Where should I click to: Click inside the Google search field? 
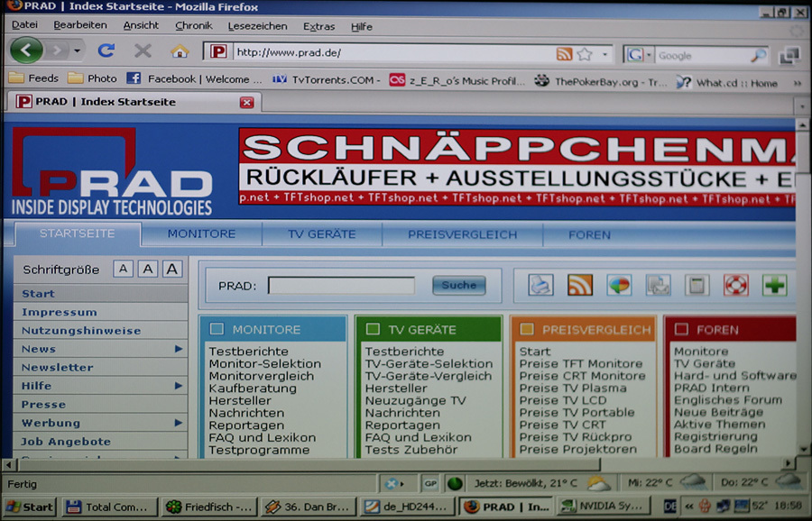[702, 56]
